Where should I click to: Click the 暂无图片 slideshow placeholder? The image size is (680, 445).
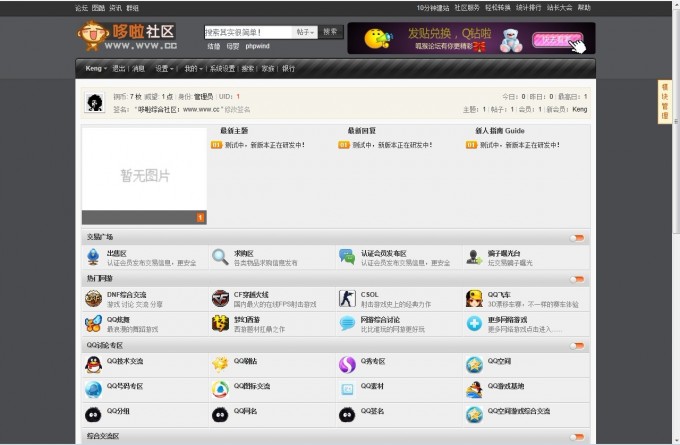point(144,169)
